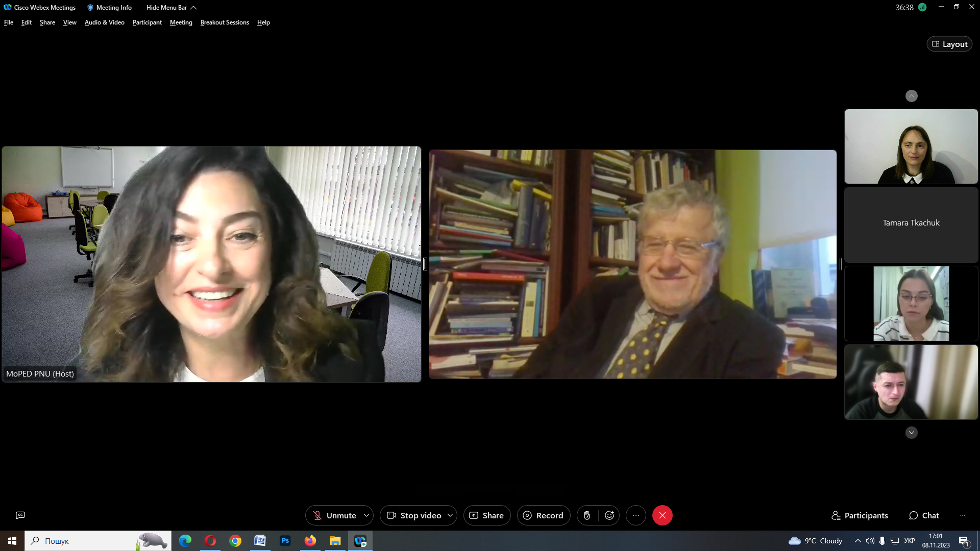Open the Participants panel
The width and height of the screenshot is (980, 551).
(860, 515)
